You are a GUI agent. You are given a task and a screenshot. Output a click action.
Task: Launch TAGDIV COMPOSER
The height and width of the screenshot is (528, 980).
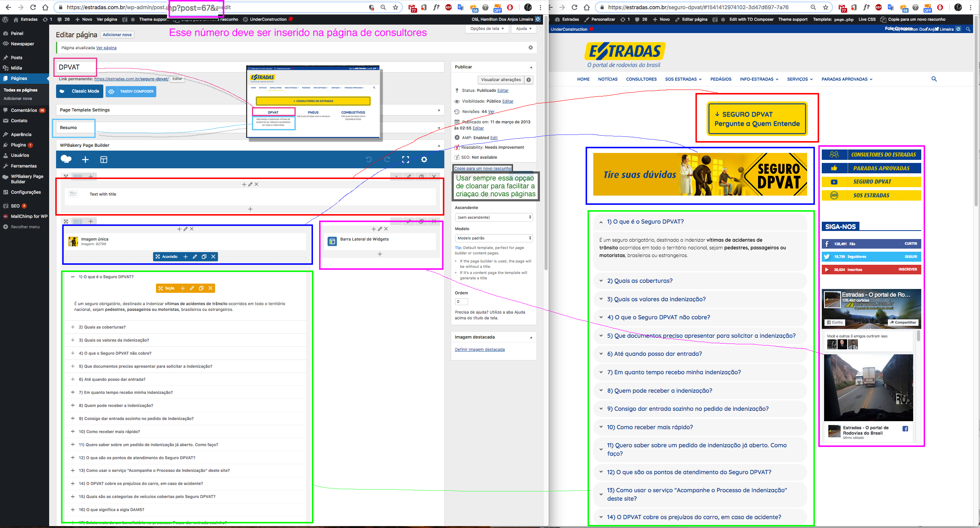(x=131, y=91)
